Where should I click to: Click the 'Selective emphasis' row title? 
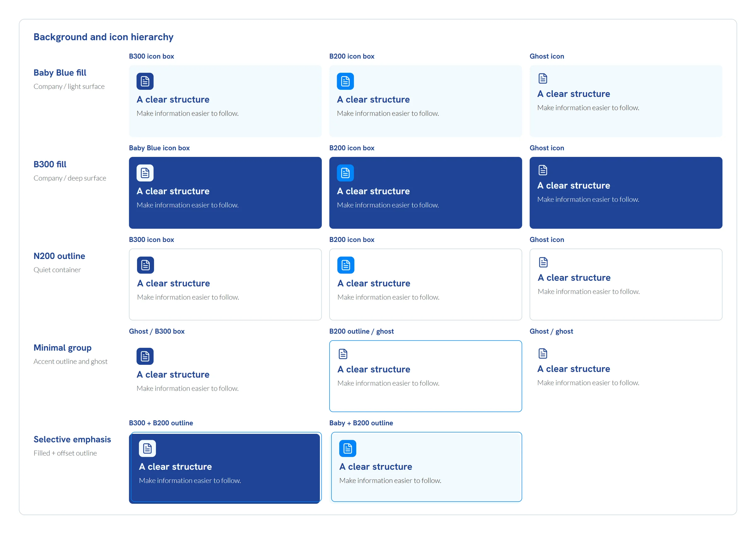tap(72, 439)
